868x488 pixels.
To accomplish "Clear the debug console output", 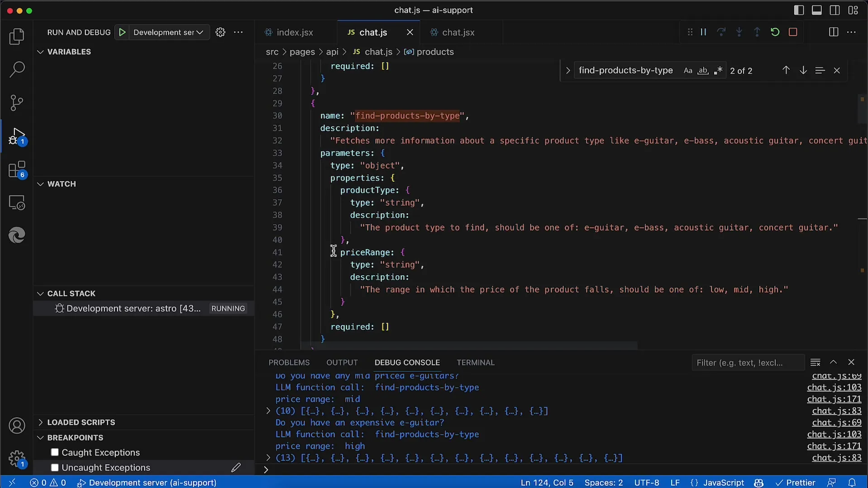I will click(815, 363).
